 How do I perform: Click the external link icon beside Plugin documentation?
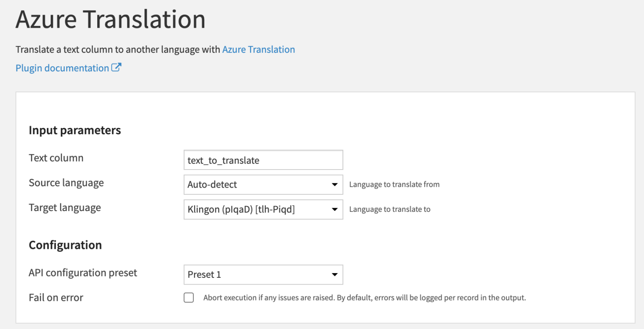116,67
